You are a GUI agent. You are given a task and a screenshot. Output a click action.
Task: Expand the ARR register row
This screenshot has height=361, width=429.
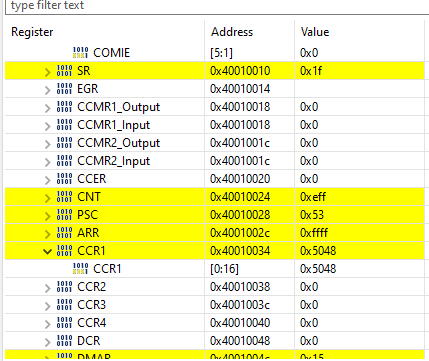pos(48,234)
